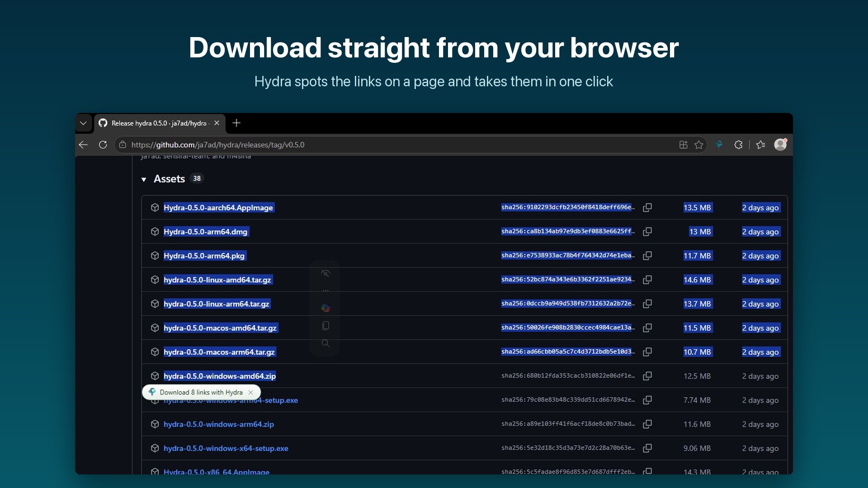This screenshot has width=868, height=488.
Task: Click the Hydra extension icon in browser toolbar
Action: click(719, 145)
